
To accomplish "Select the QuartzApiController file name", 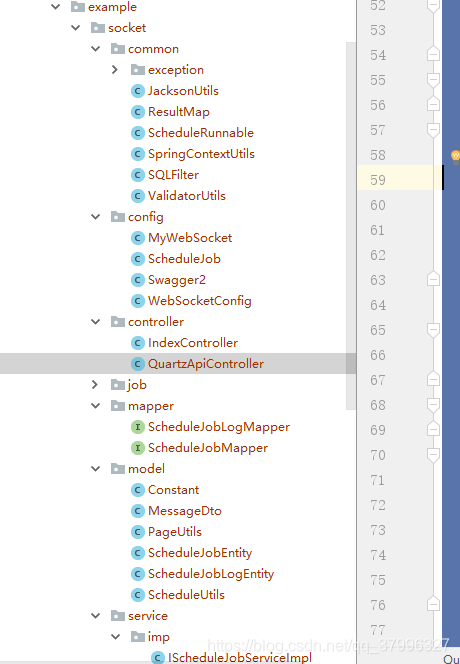I will coord(206,364).
